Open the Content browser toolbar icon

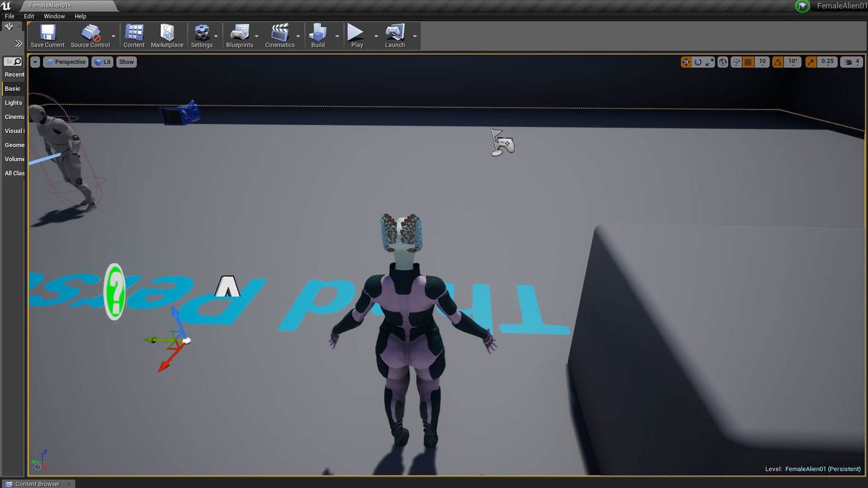click(x=134, y=33)
